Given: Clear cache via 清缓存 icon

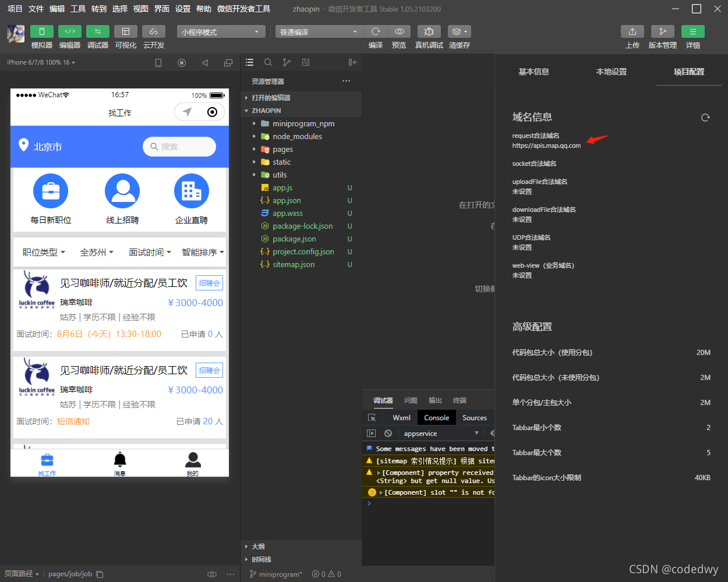Looking at the screenshot, I should pyautogui.click(x=460, y=31).
